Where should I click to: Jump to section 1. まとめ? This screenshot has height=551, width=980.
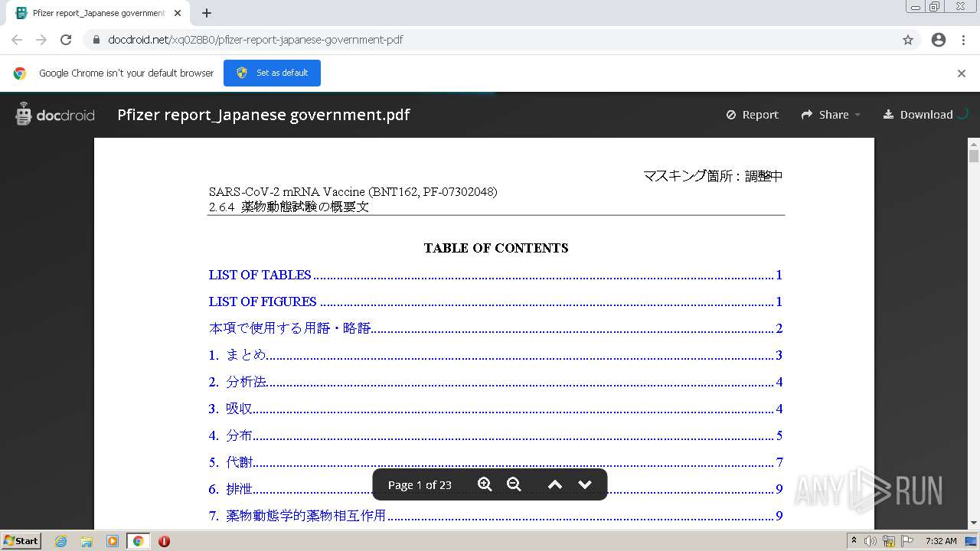click(x=495, y=355)
